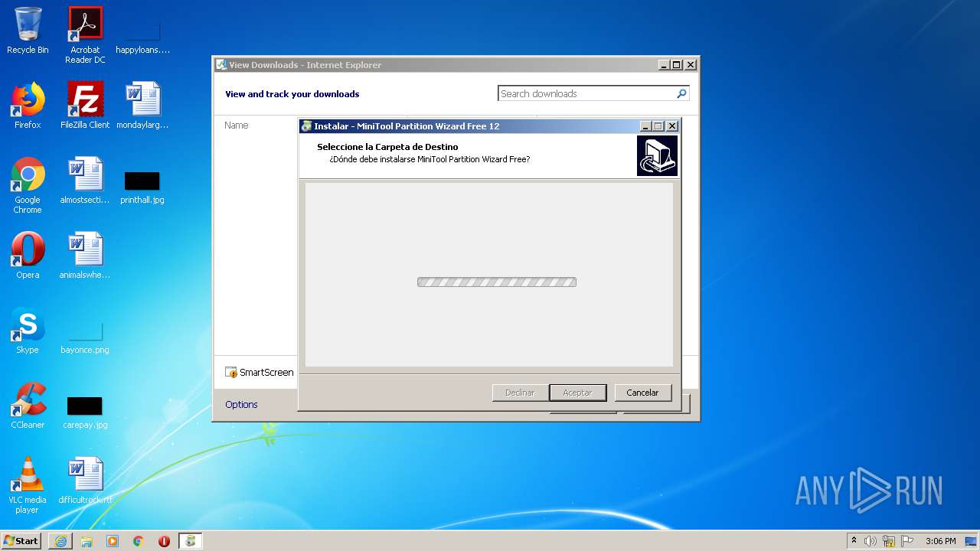Maximize the View Downloads window
The height and width of the screenshot is (551, 980).
tap(677, 65)
